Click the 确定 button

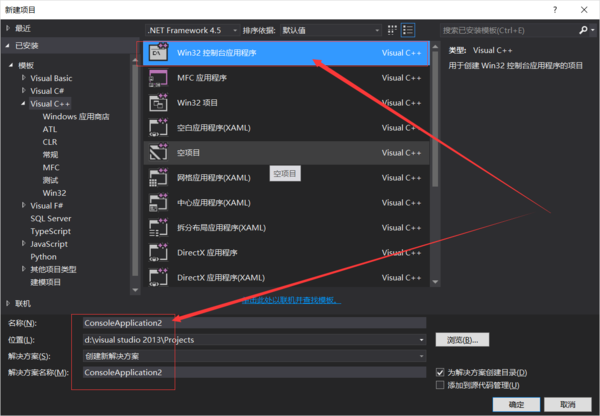click(x=516, y=405)
